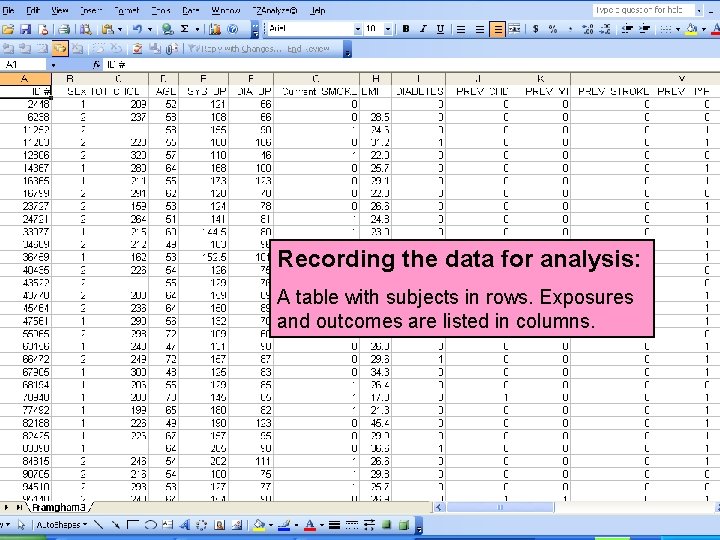
Task: Click the Select Objects pointer icon
Action: [21, 524]
